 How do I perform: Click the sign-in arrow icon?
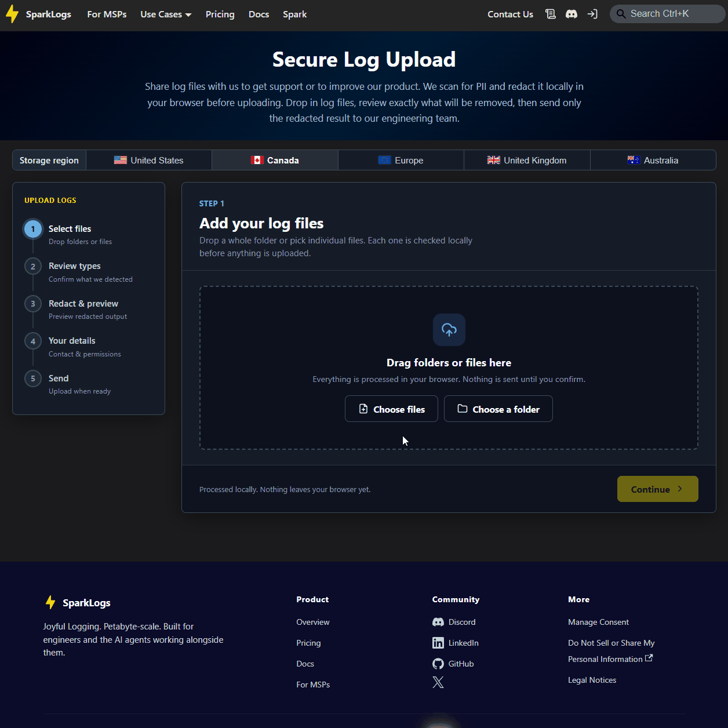(592, 14)
